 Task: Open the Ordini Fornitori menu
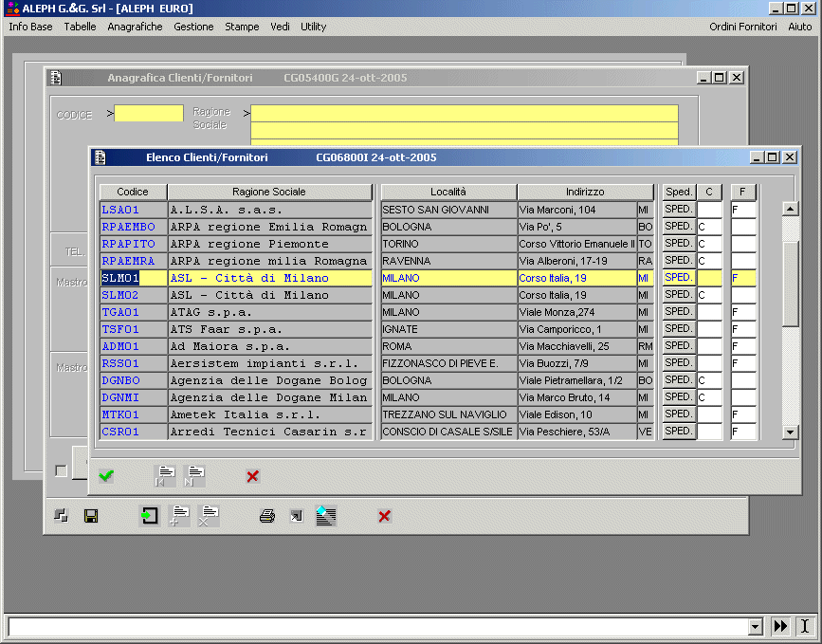point(743,27)
